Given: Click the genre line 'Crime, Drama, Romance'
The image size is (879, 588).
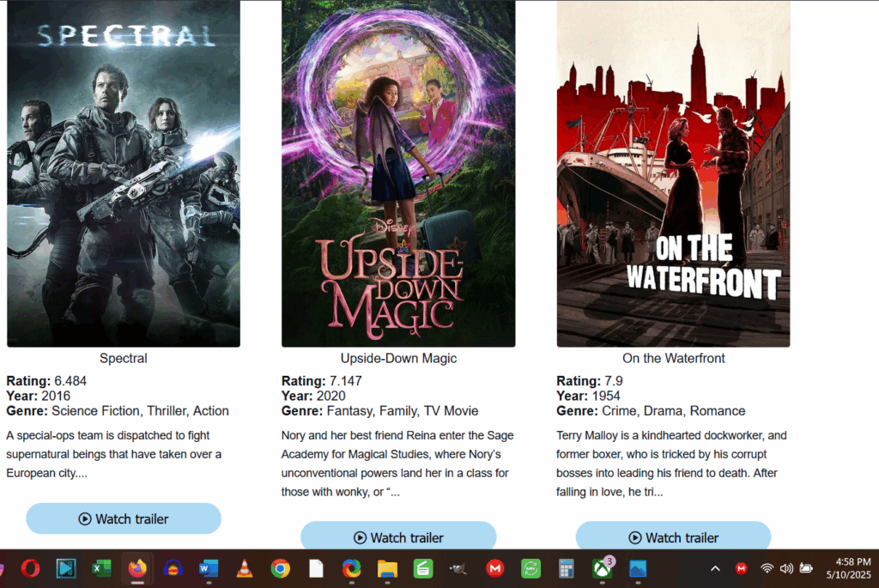Looking at the screenshot, I should point(673,411).
